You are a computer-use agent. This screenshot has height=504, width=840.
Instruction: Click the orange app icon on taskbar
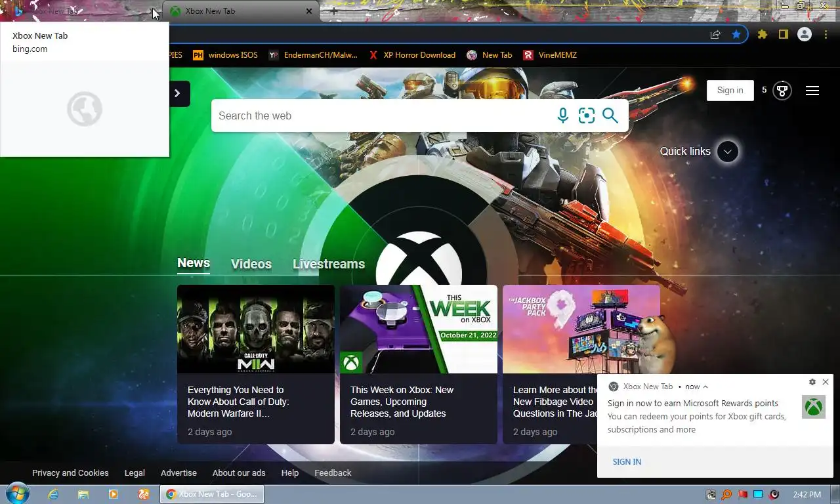pos(144,494)
